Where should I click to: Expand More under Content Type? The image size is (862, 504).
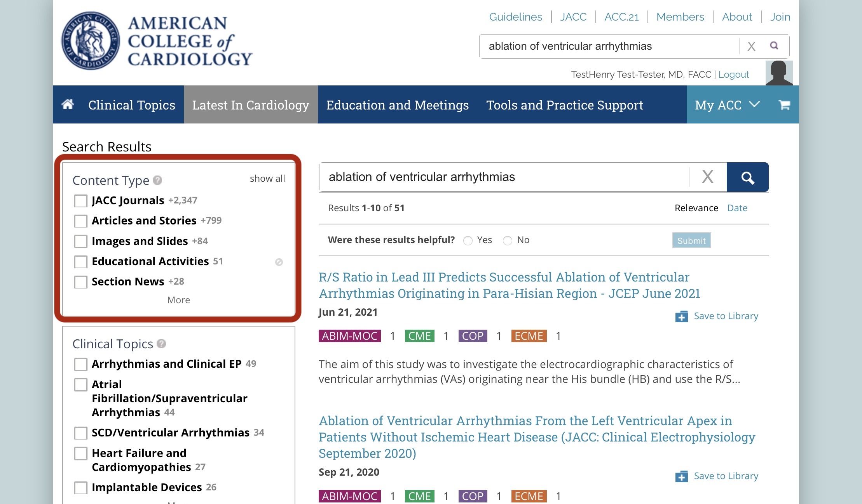(x=178, y=300)
